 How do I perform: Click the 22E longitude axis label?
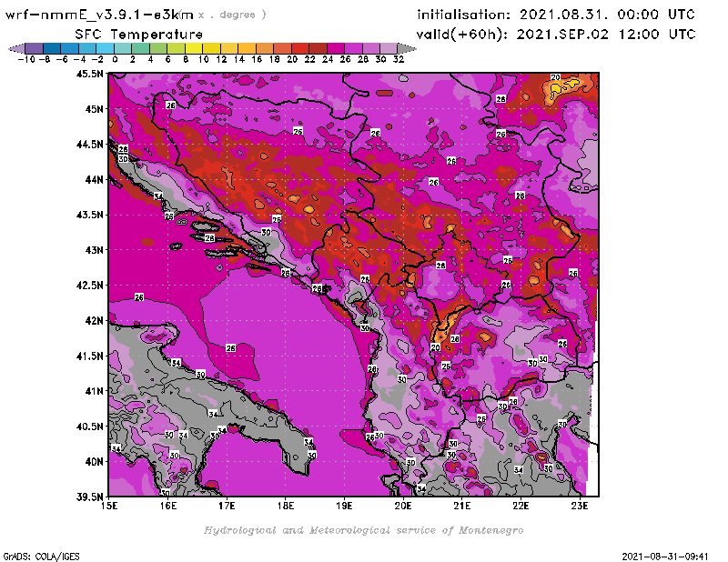[521, 506]
